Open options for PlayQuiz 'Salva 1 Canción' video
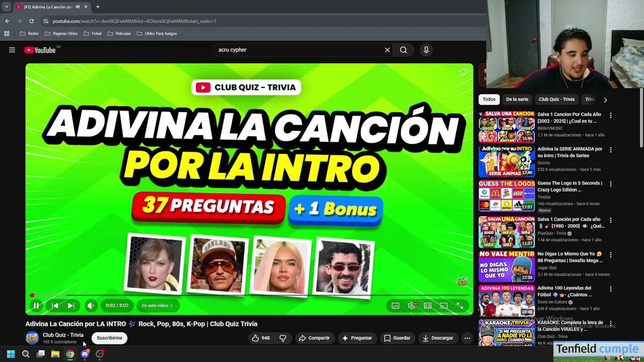The height and width of the screenshot is (362, 644). tap(611, 220)
